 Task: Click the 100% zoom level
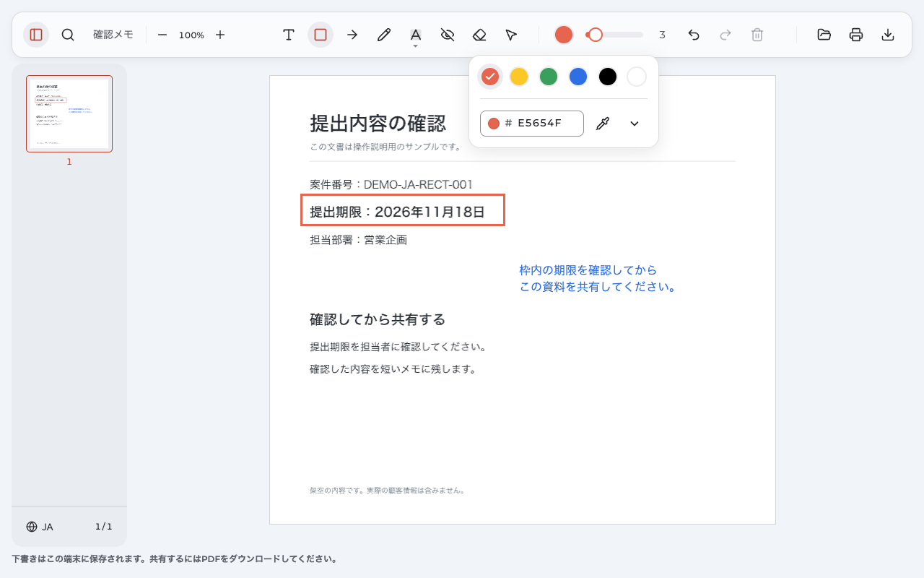click(x=191, y=35)
